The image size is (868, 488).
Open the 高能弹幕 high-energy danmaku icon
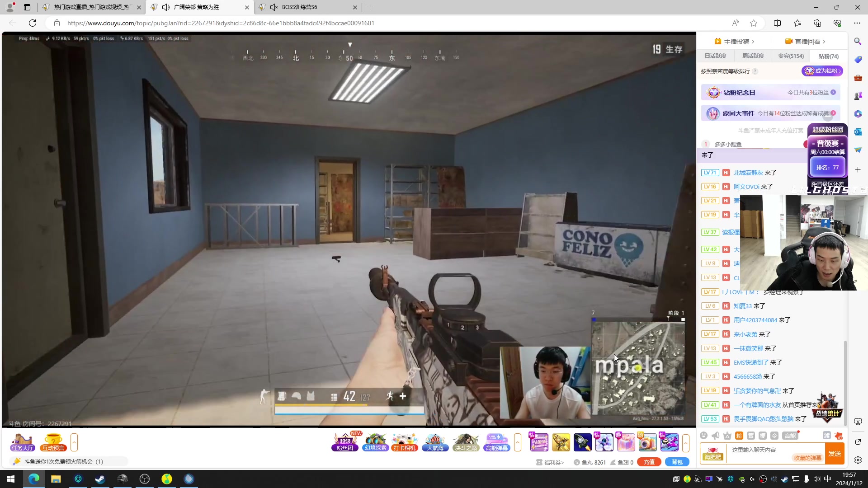click(x=497, y=442)
